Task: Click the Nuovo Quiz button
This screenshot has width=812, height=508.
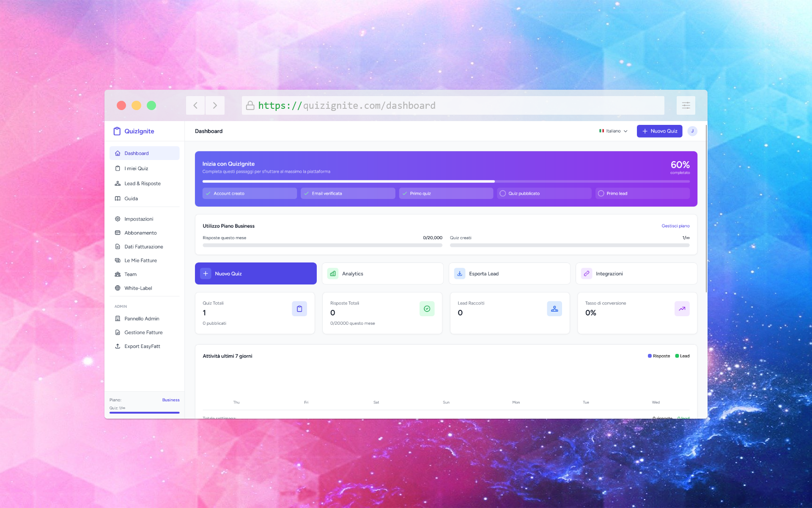Action: 659,131
